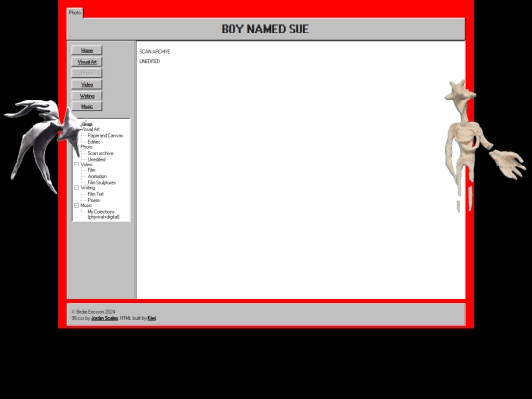The height and width of the screenshot is (399, 532).
Task: Select Scan Archive in the sitemap tree
Action: [x=100, y=153]
